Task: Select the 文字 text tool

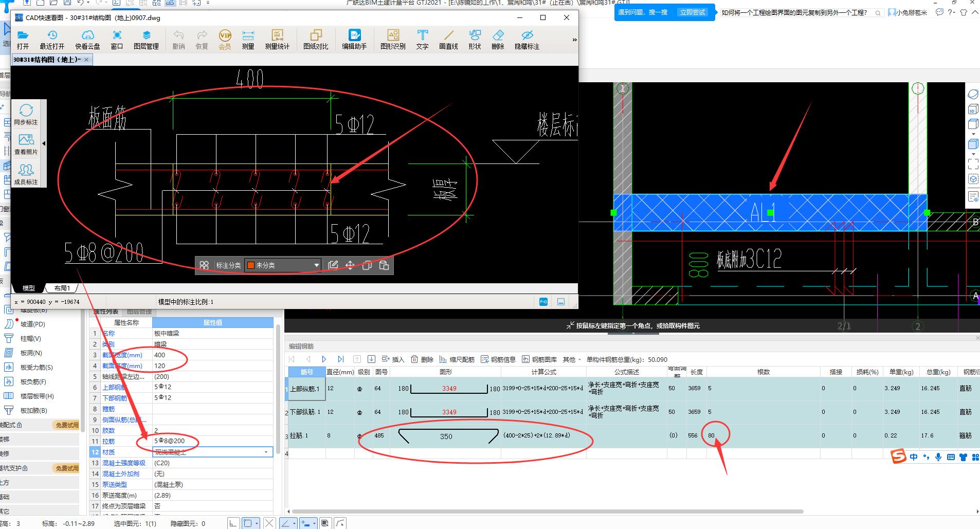Action: coord(423,40)
